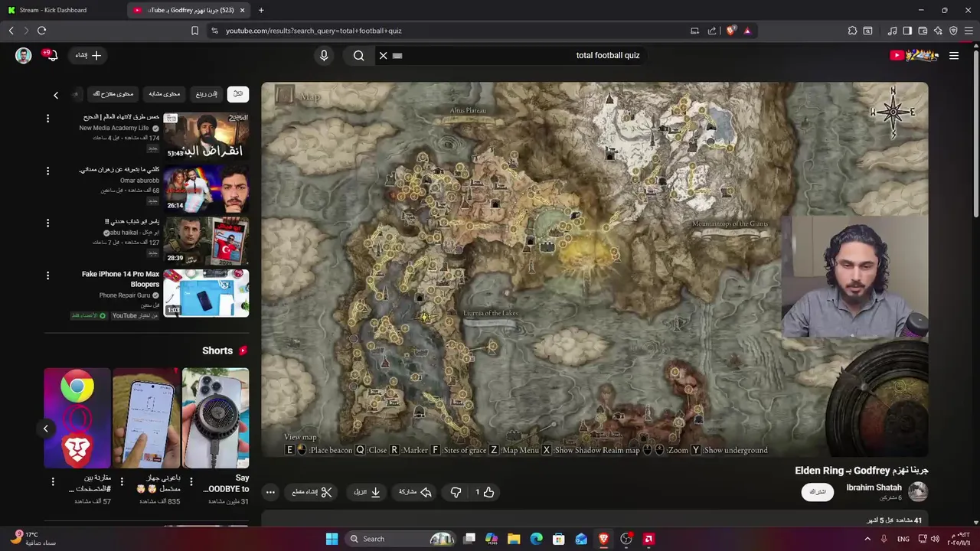The image size is (980, 551).
Task: Click the address bar URL field
Action: 452,31
